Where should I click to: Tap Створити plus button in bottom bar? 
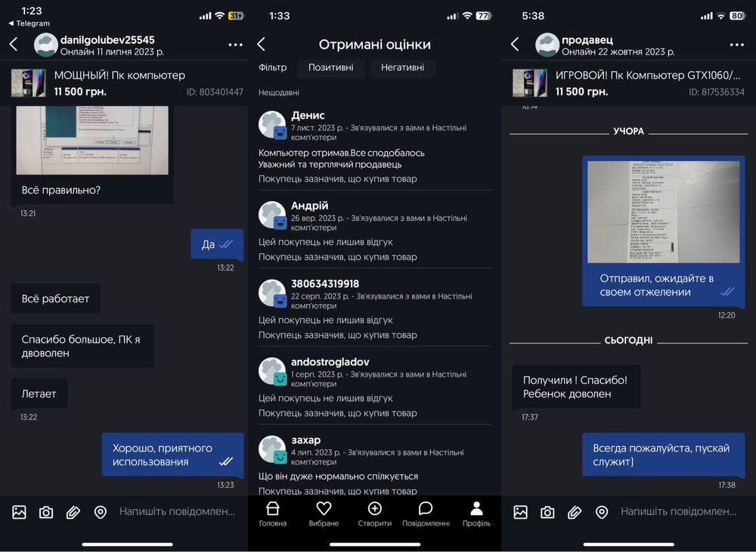tap(375, 513)
